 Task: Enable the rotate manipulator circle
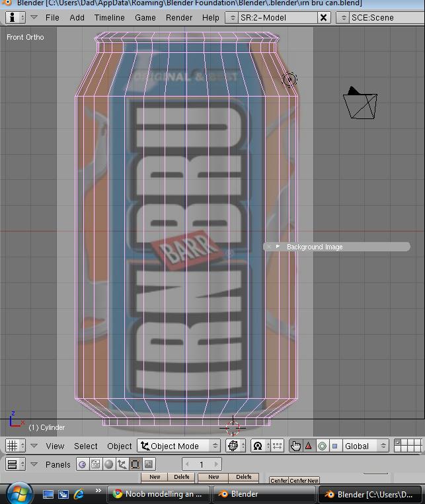tap(322, 446)
